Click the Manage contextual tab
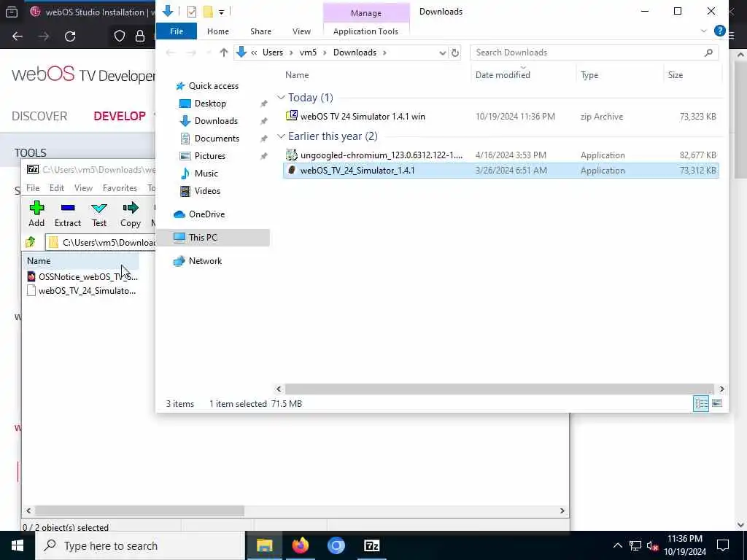The height and width of the screenshot is (560, 747). pos(366,13)
